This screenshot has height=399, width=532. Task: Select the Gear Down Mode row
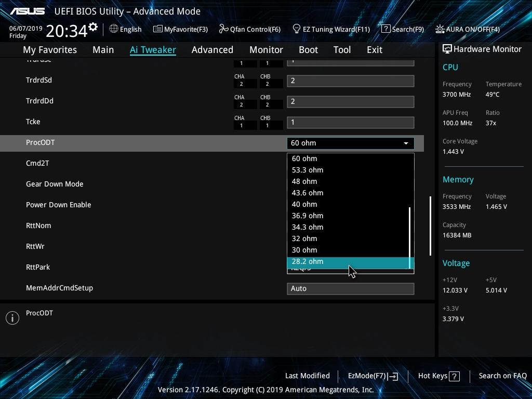55,184
